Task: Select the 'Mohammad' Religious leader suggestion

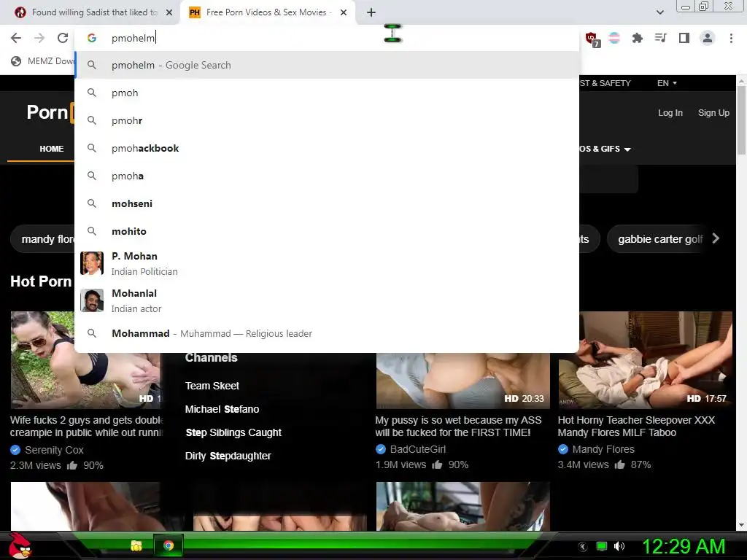Action: (327, 333)
